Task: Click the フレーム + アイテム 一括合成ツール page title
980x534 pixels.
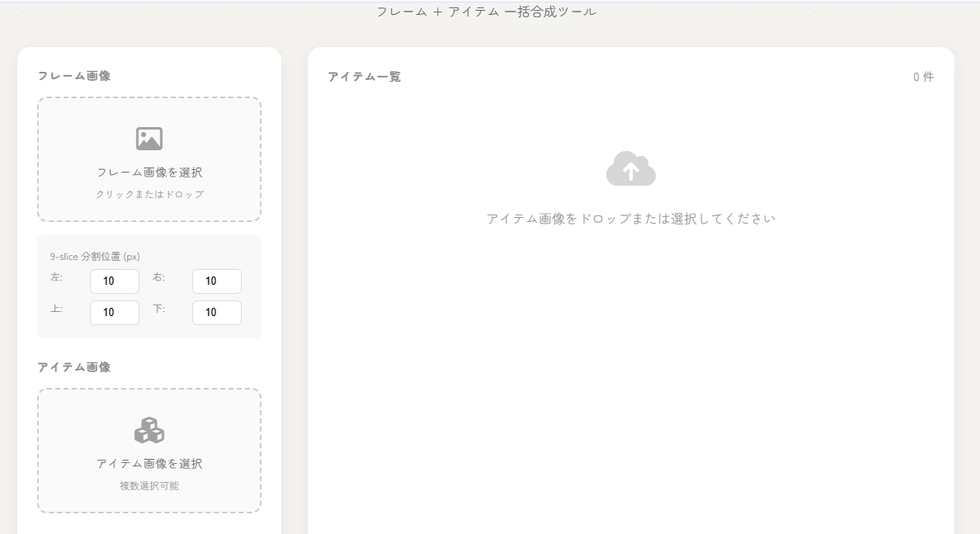Action: click(x=487, y=12)
